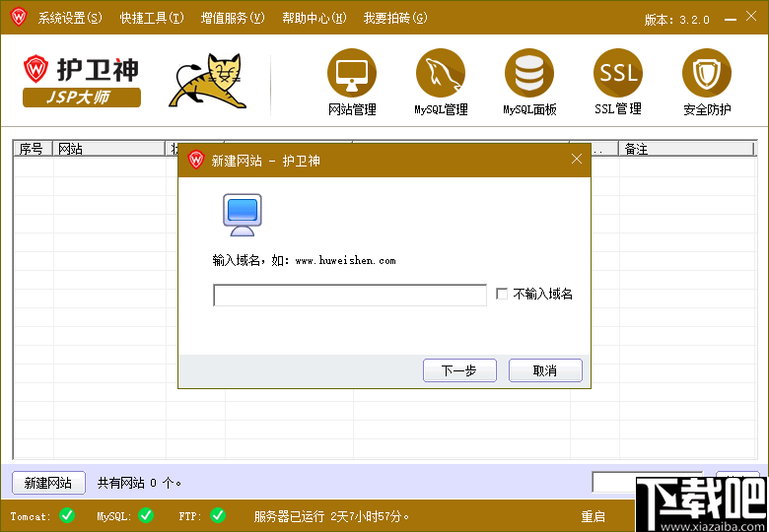
Task: Click the shield logo in title bar
Action: pyautogui.click(x=18, y=17)
